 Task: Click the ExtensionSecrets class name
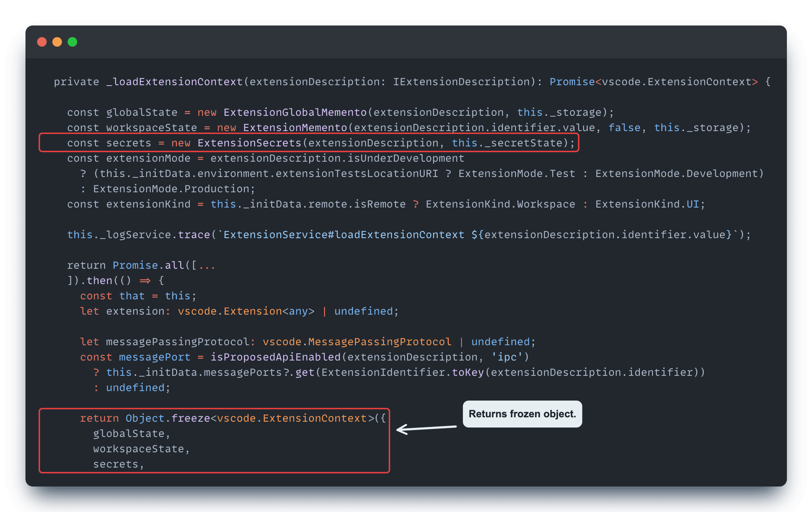point(249,143)
